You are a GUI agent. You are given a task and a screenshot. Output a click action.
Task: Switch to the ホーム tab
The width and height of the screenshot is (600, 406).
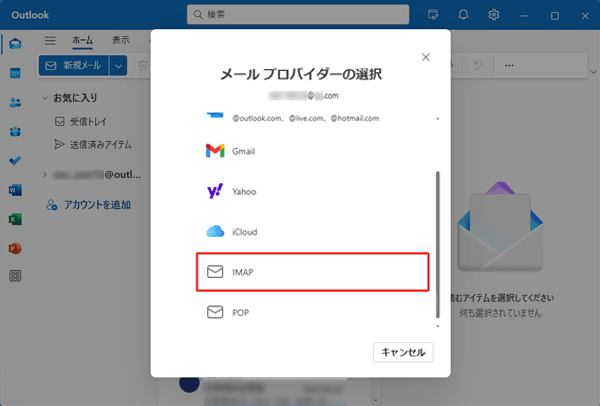point(82,40)
